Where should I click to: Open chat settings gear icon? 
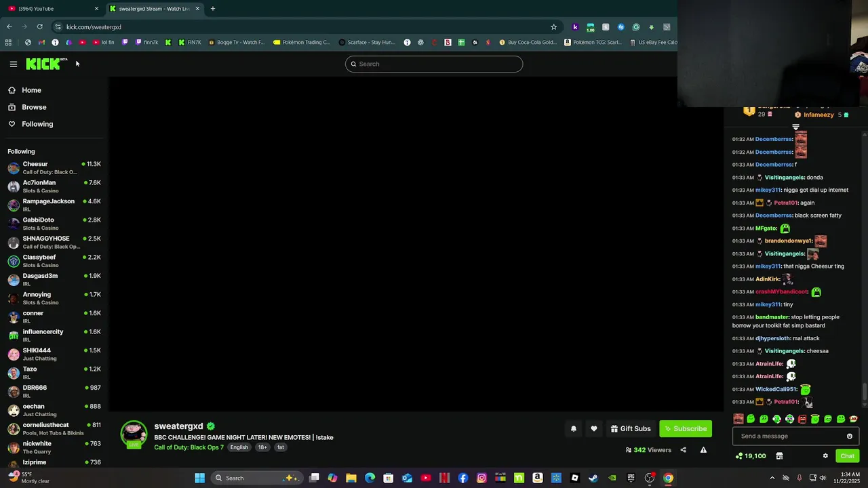tap(825, 456)
